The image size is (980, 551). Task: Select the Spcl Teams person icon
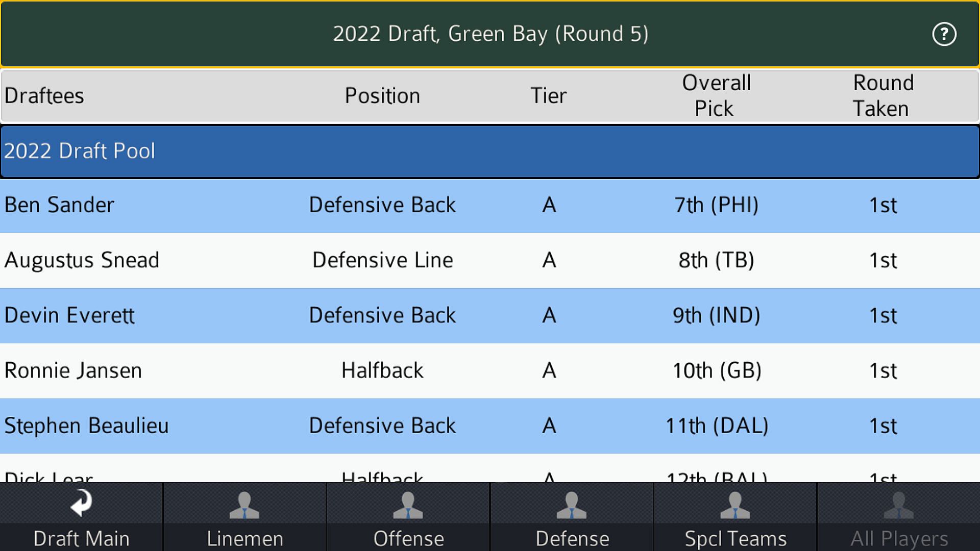pyautogui.click(x=735, y=505)
